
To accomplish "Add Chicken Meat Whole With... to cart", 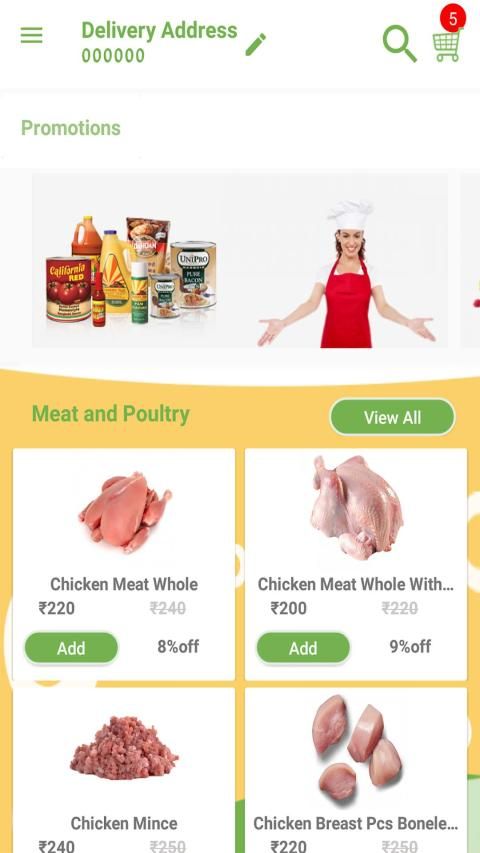I will [303, 648].
